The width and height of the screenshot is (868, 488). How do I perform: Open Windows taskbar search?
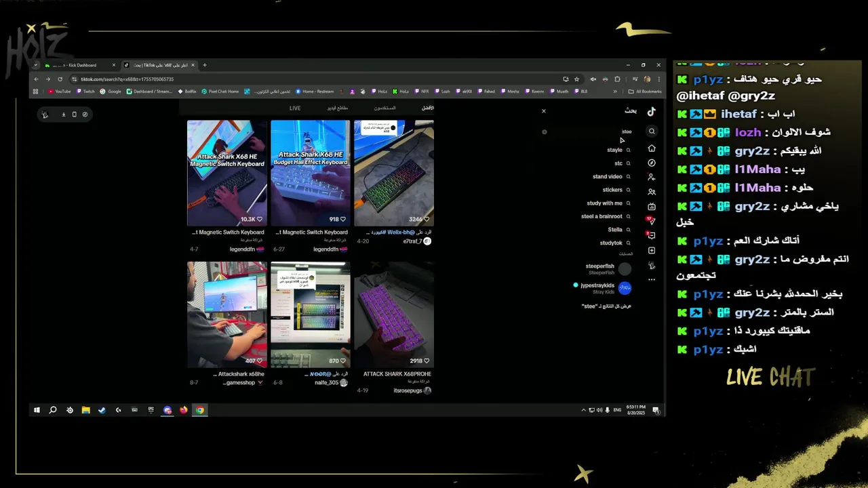click(53, 410)
